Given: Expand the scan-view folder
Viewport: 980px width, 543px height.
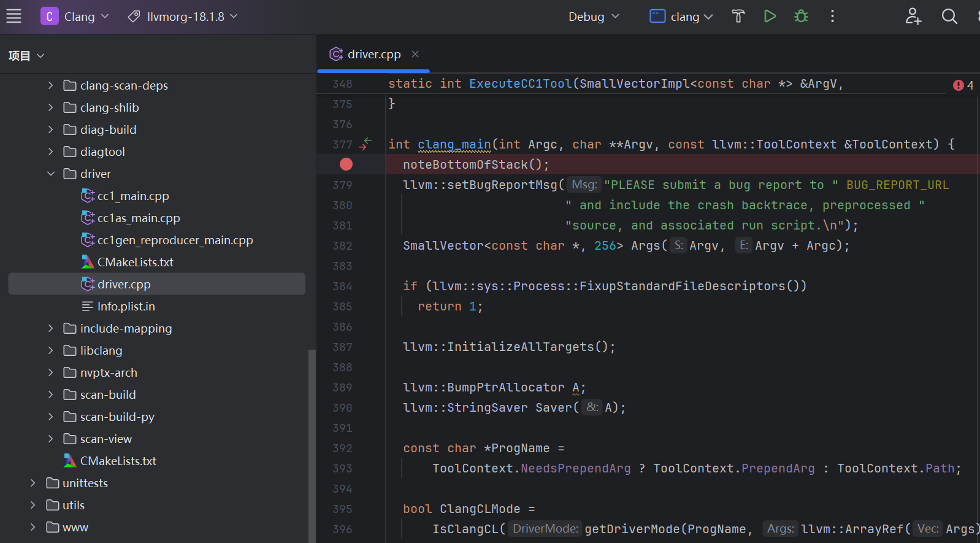Looking at the screenshot, I should point(51,439).
